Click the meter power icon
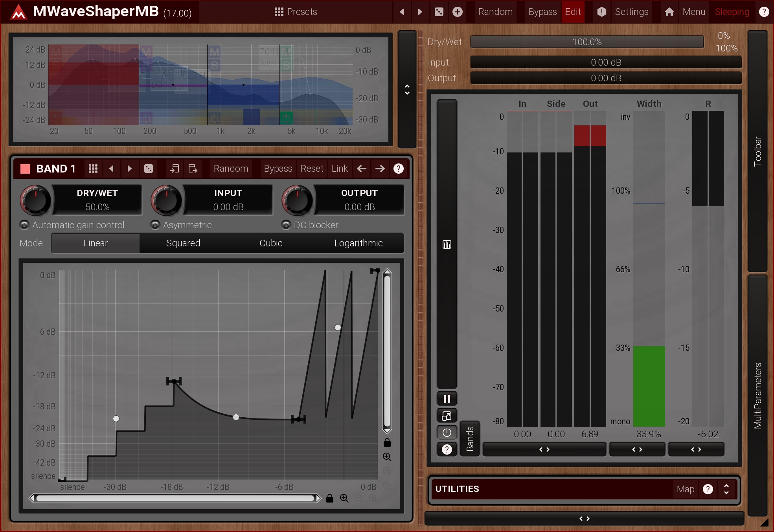The width and height of the screenshot is (774, 532). tap(447, 433)
